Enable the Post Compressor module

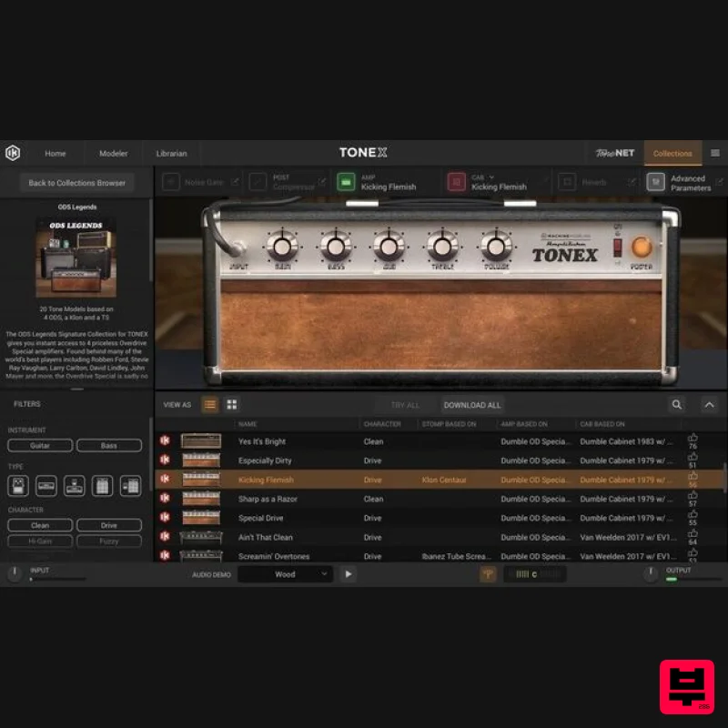258,182
